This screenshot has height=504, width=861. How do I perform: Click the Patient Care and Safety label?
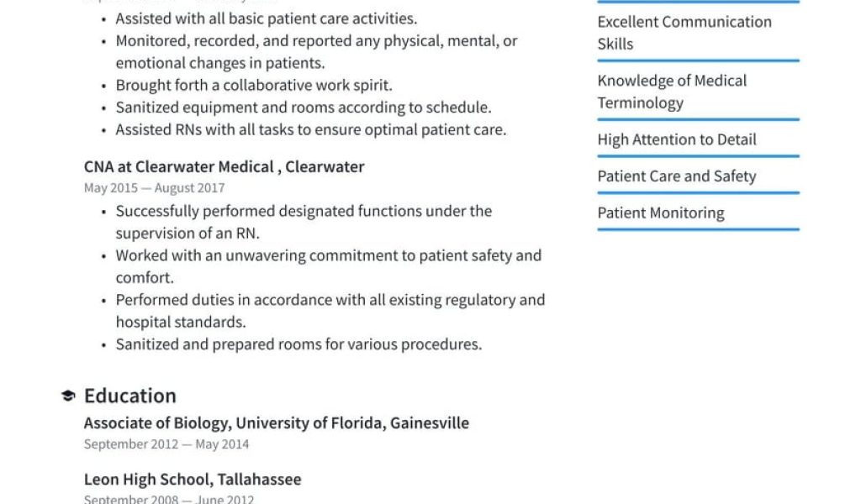pos(677,176)
